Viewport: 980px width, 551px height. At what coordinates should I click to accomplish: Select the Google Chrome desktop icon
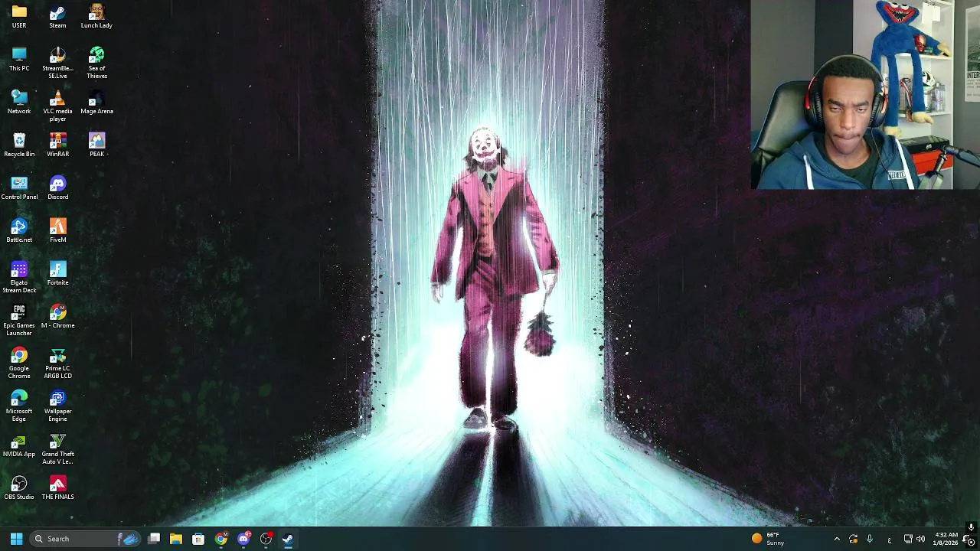coord(19,364)
